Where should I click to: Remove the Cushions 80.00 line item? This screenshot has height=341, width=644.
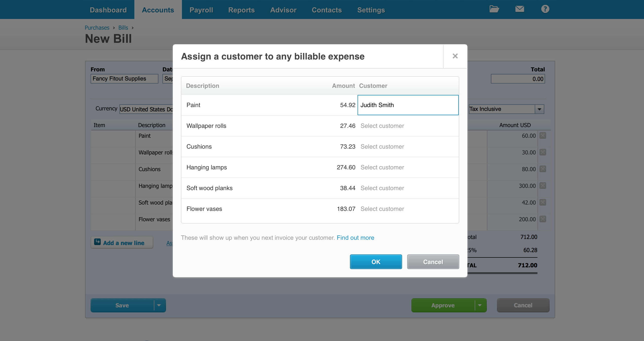point(543,169)
